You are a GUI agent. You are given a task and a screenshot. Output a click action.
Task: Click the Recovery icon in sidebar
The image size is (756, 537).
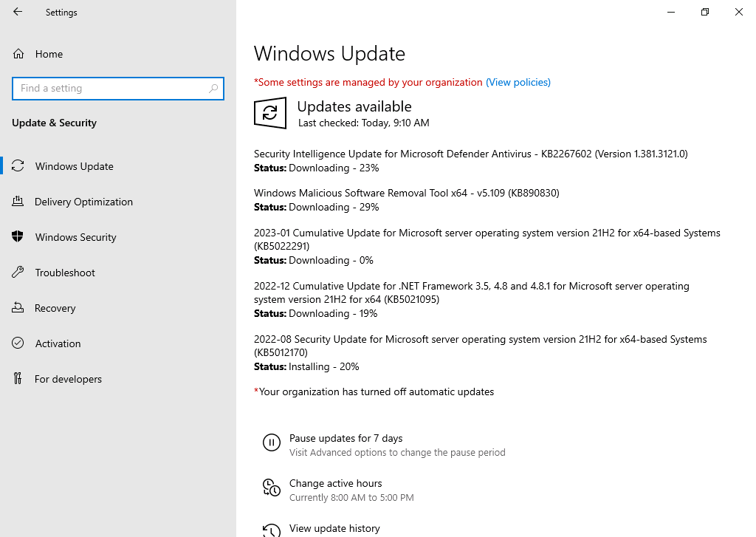(x=18, y=308)
